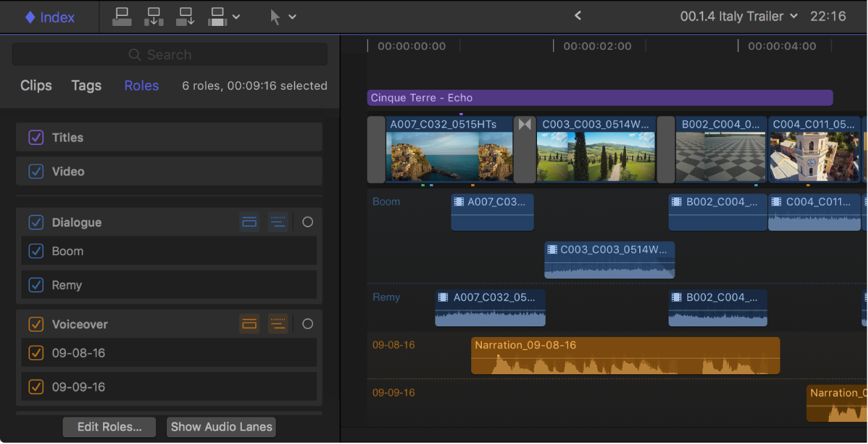Viewport: 868px width, 444px height.
Task: Click the Insert clip icon
Action: 154,16
